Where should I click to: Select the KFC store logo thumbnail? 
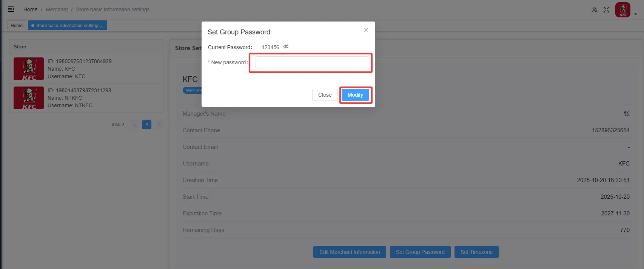(29, 69)
